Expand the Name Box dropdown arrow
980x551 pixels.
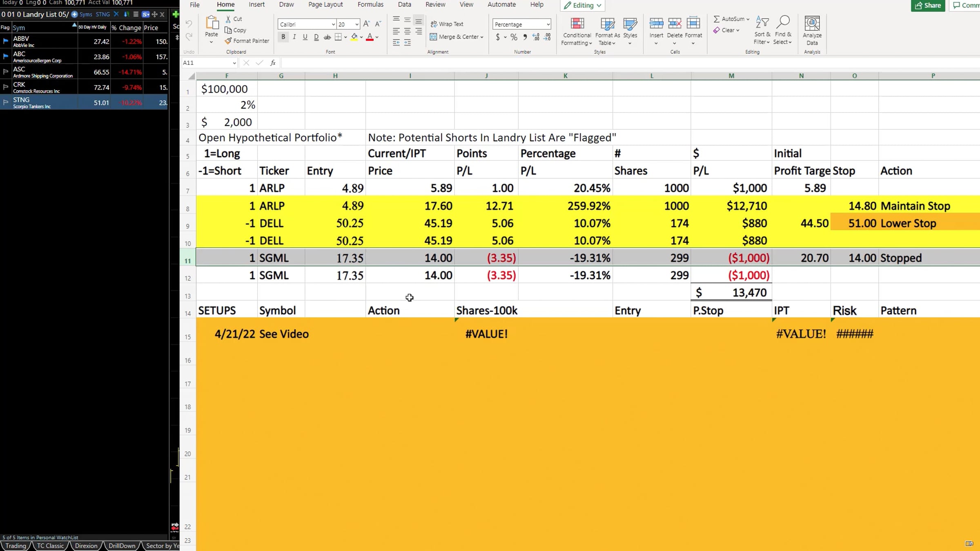[x=234, y=63]
